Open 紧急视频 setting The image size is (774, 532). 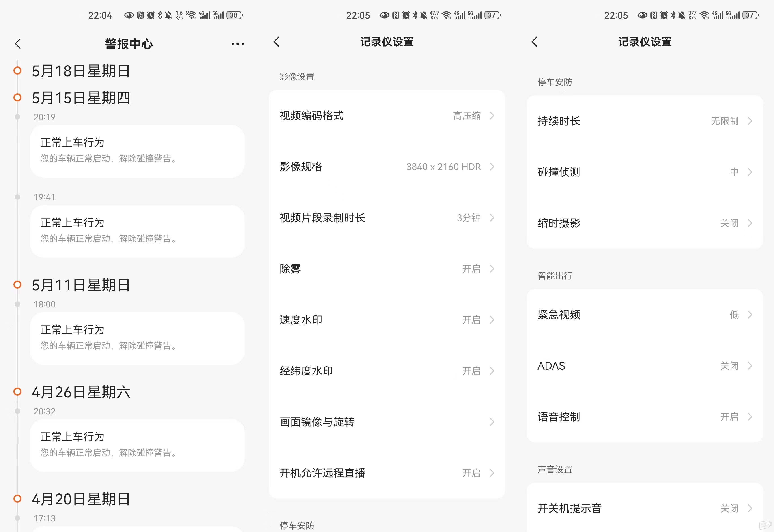click(645, 315)
